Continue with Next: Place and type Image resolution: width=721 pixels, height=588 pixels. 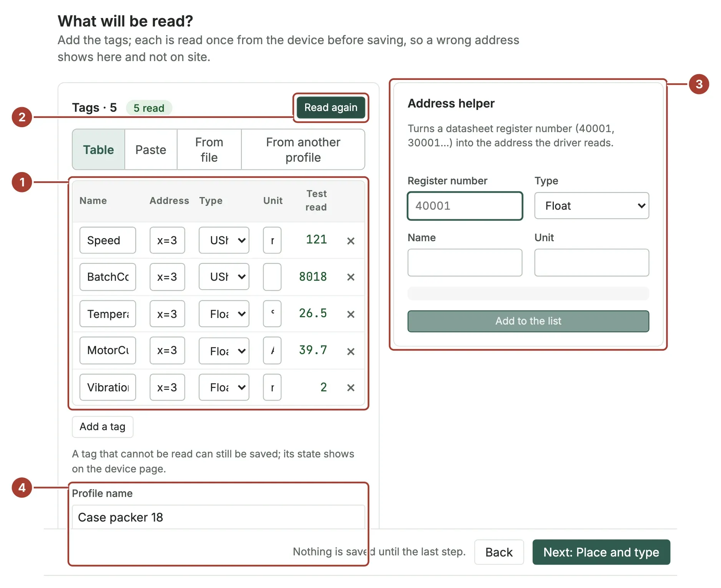[601, 552]
